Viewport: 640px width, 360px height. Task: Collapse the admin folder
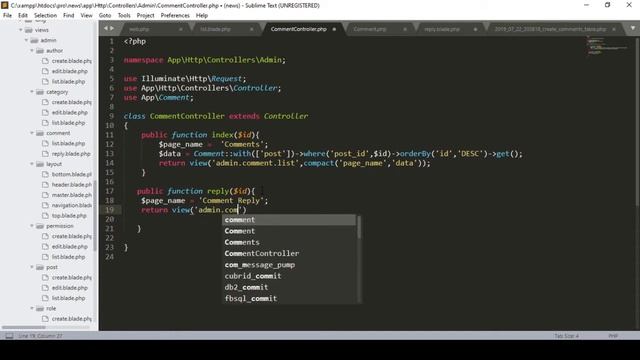[27, 40]
